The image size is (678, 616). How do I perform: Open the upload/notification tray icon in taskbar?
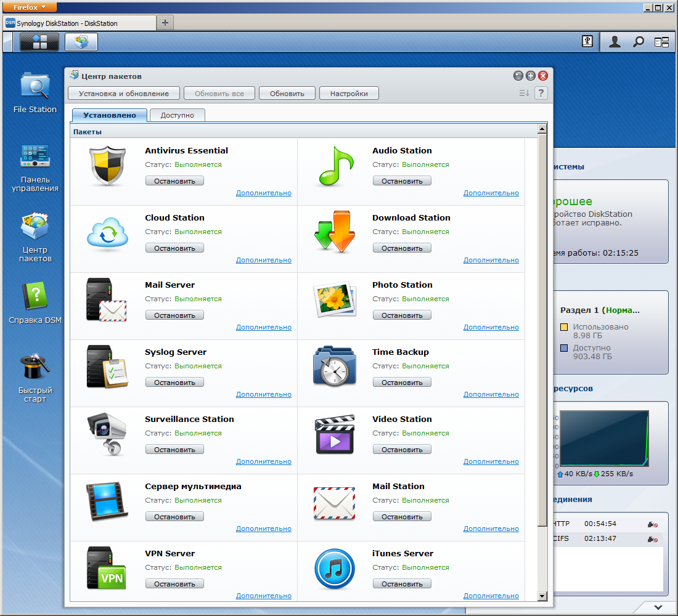[587, 41]
